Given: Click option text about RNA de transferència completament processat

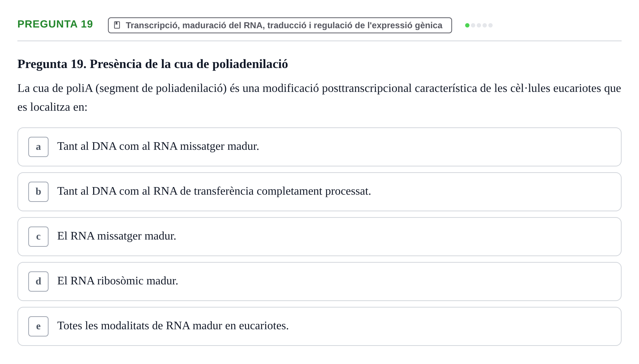Looking at the screenshot, I should (x=214, y=191).
